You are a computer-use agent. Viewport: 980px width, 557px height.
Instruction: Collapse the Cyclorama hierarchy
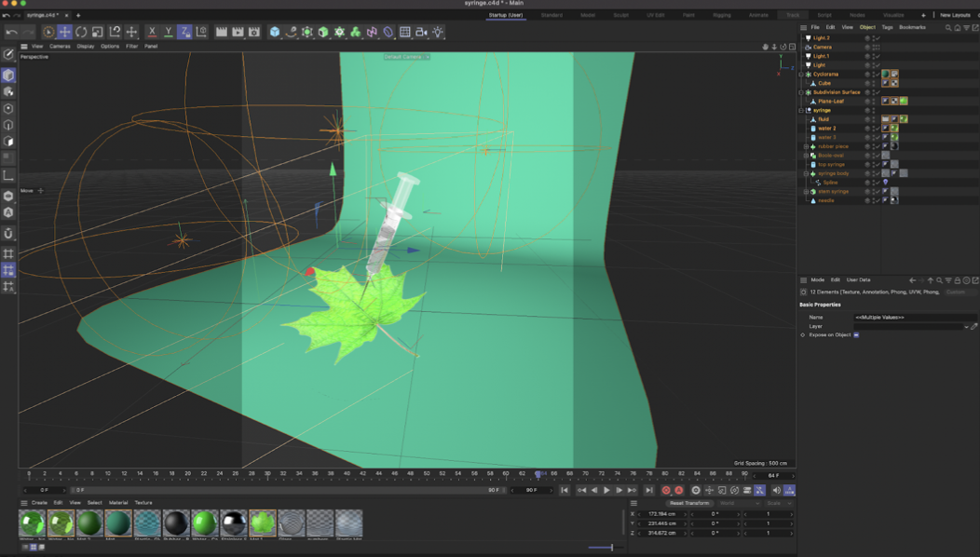pos(801,75)
